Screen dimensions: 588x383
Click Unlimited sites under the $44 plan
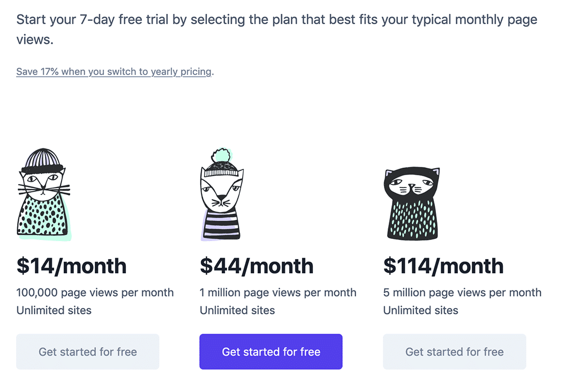(x=237, y=310)
